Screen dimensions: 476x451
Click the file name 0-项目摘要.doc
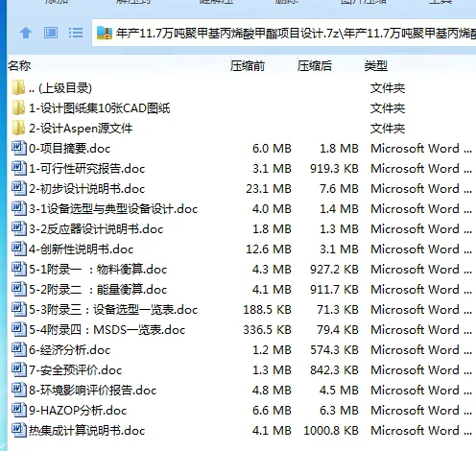tap(70, 149)
